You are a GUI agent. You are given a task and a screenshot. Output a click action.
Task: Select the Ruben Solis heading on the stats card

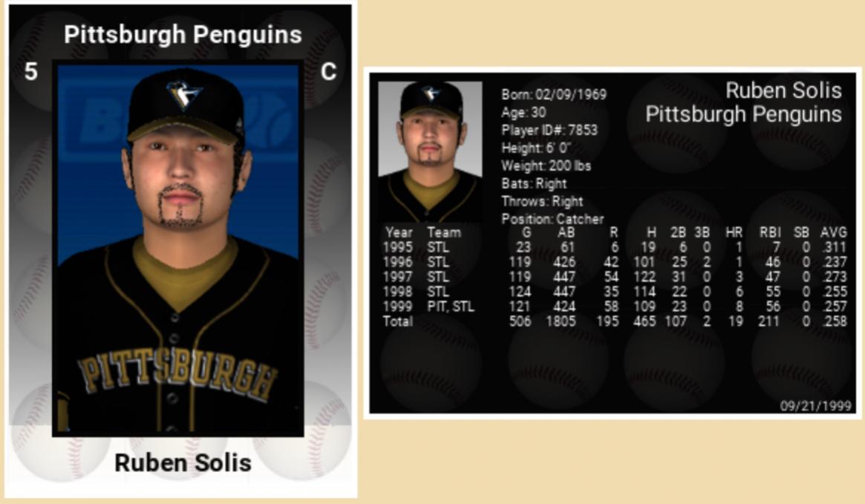tap(783, 91)
